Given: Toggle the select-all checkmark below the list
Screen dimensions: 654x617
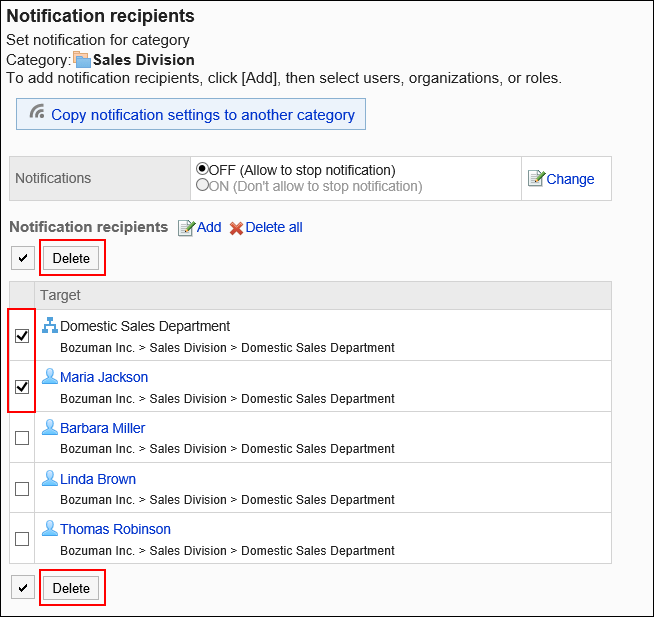Looking at the screenshot, I should click(x=23, y=588).
